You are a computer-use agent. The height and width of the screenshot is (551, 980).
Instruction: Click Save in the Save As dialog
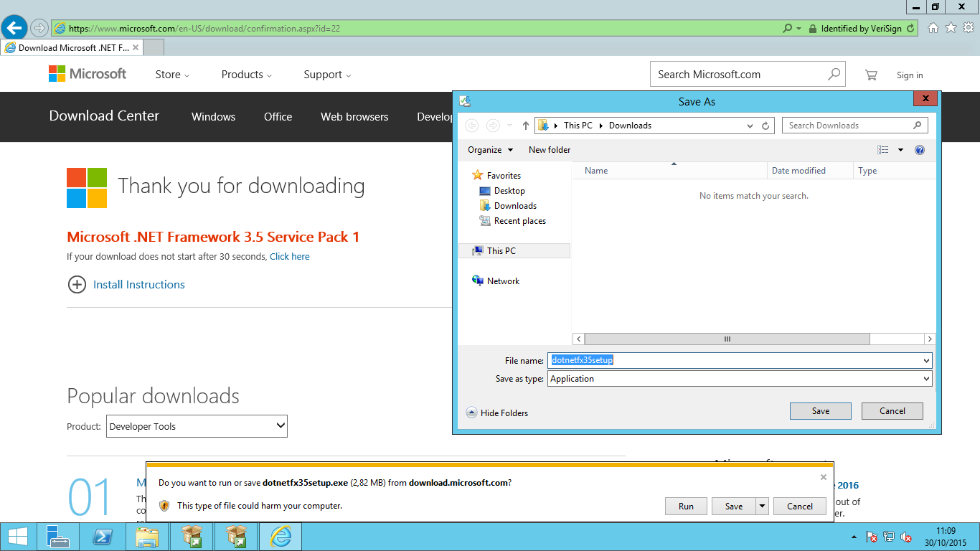point(821,411)
